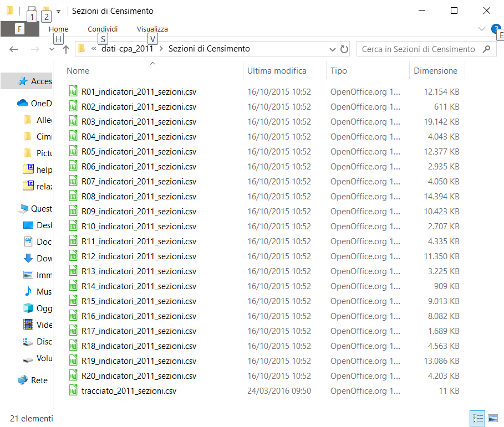Open Quick Access Toolbar customize dropdown
Screen dimensions: 504x427
click(x=58, y=12)
